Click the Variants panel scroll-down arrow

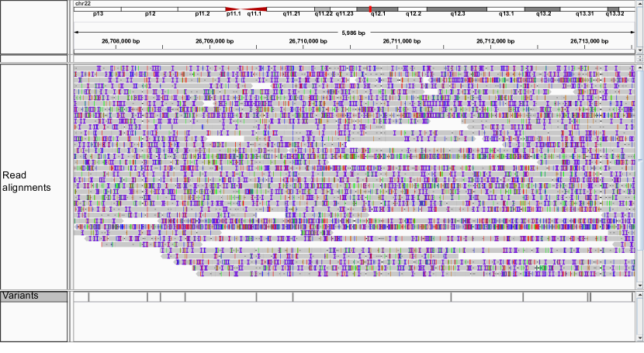(x=640, y=338)
